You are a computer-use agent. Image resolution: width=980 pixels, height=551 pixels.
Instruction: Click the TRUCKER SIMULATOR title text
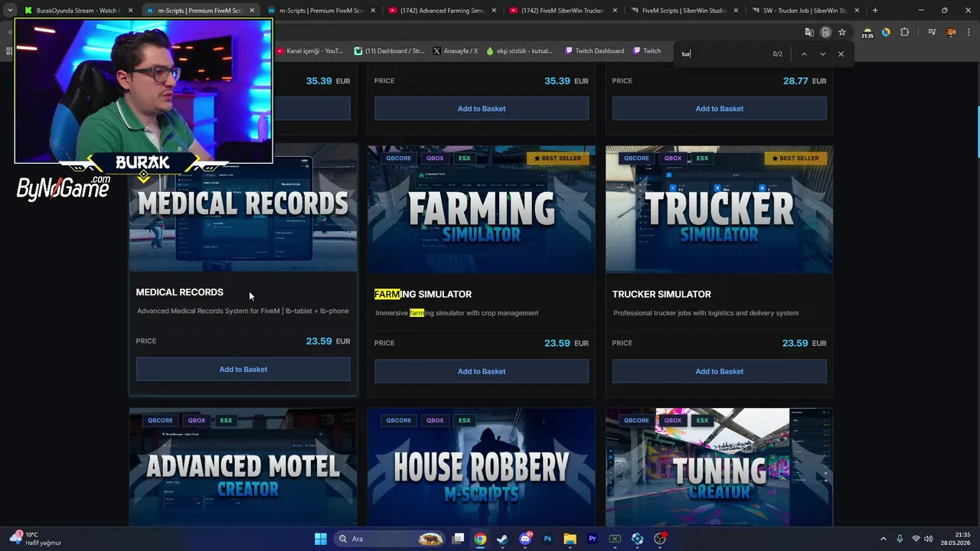click(x=661, y=294)
